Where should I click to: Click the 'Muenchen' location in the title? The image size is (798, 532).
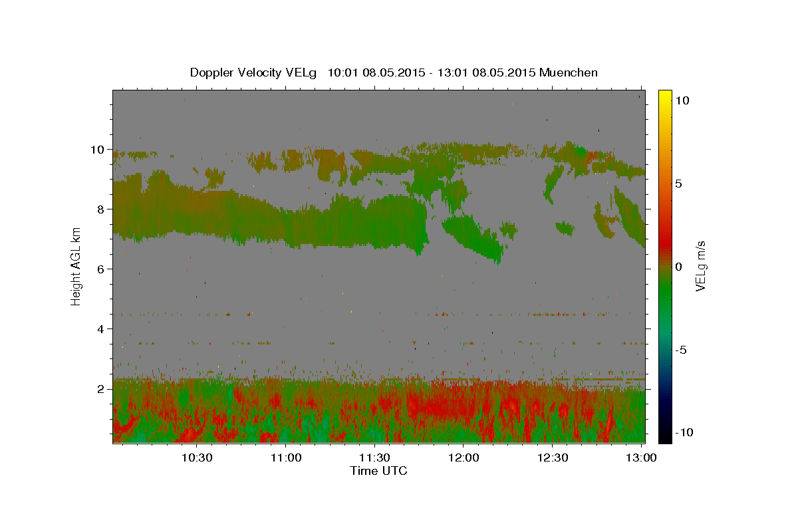click(569, 72)
